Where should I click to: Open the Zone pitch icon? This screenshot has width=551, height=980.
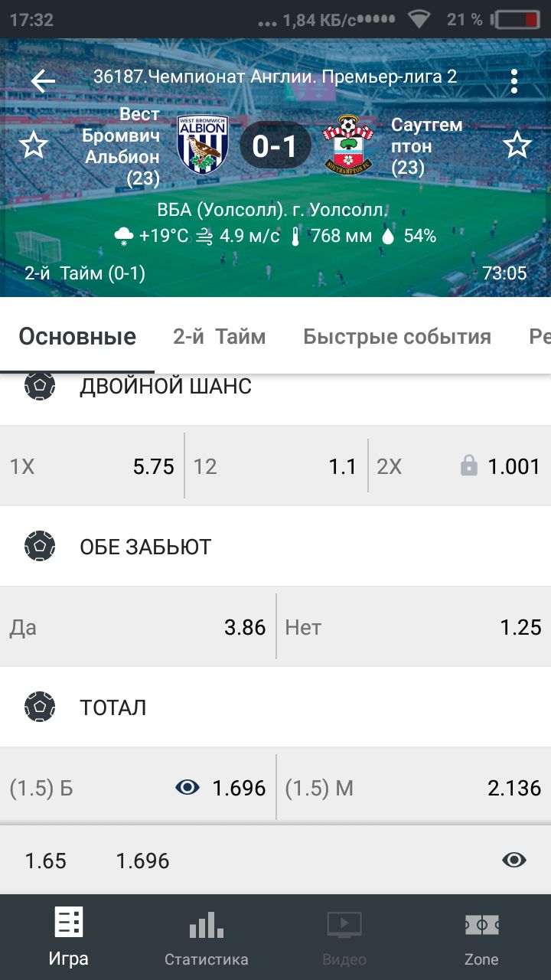[x=481, y=926]
